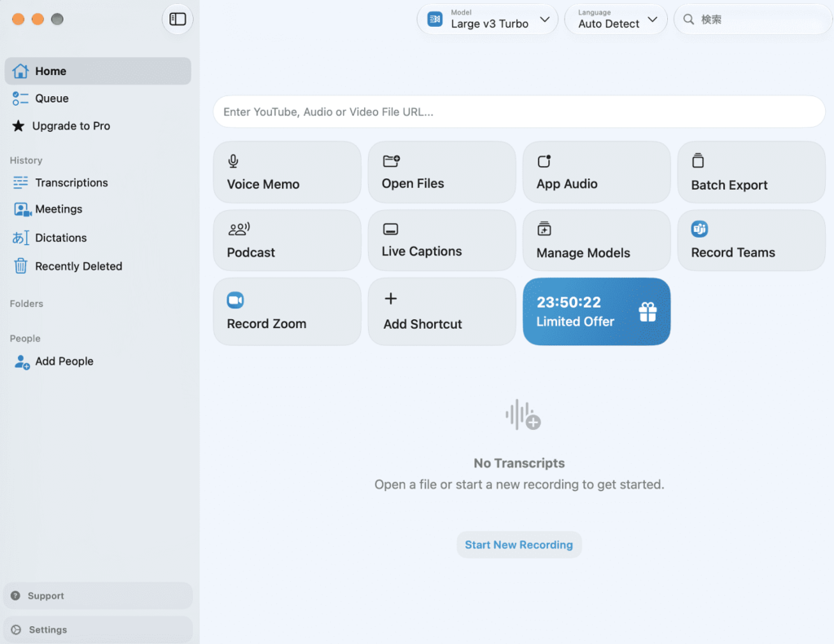
Task: Click the Transcriptions lines icon
Action: click(20, 182)
